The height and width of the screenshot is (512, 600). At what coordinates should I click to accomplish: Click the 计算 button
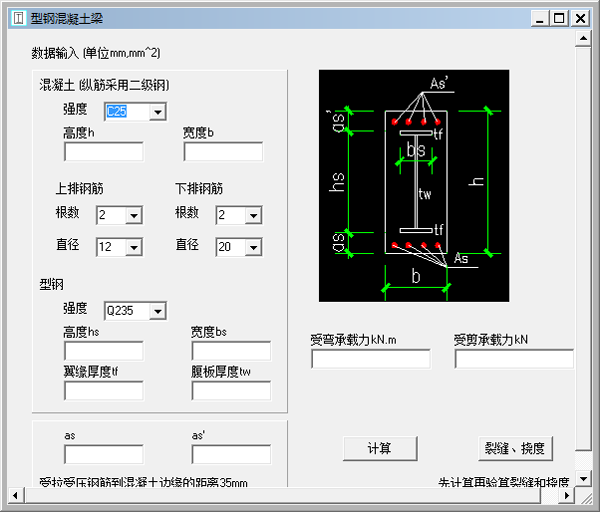coord(380,448)
